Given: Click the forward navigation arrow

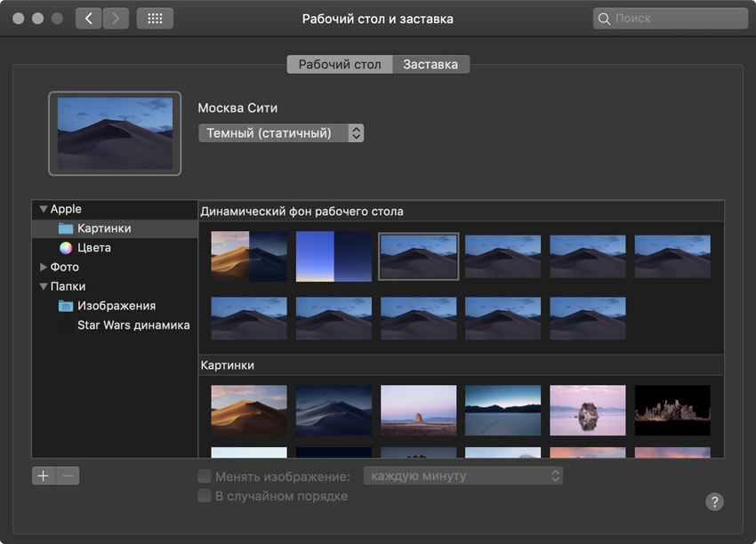Looking at the screenshot, I should coord(116,19).
